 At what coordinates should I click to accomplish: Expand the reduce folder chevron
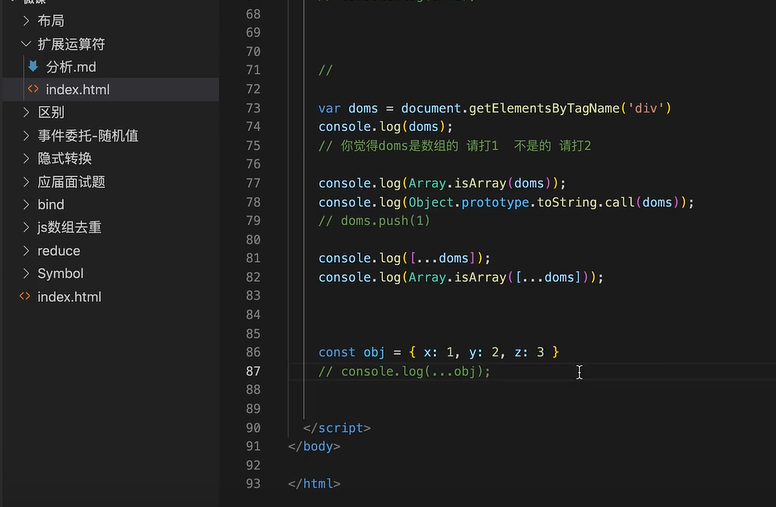(26, 251)
